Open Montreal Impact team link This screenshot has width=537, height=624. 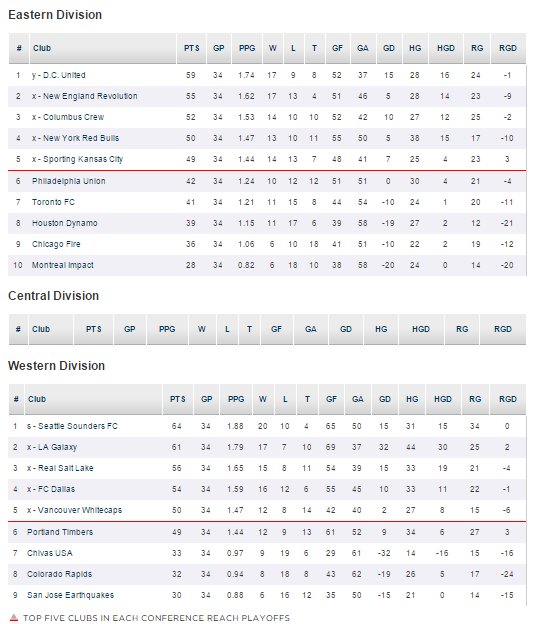(62, 265)
